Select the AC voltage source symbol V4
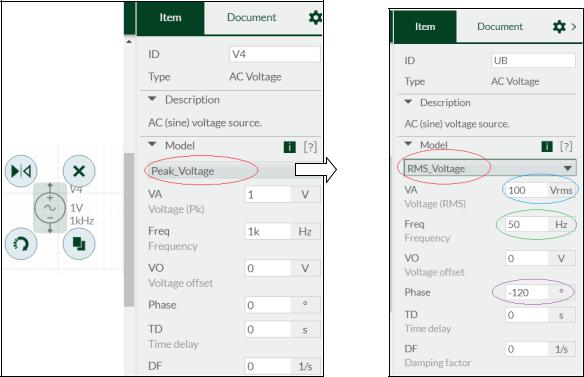This screenshot has height=377, width=584. coord(50,207)
